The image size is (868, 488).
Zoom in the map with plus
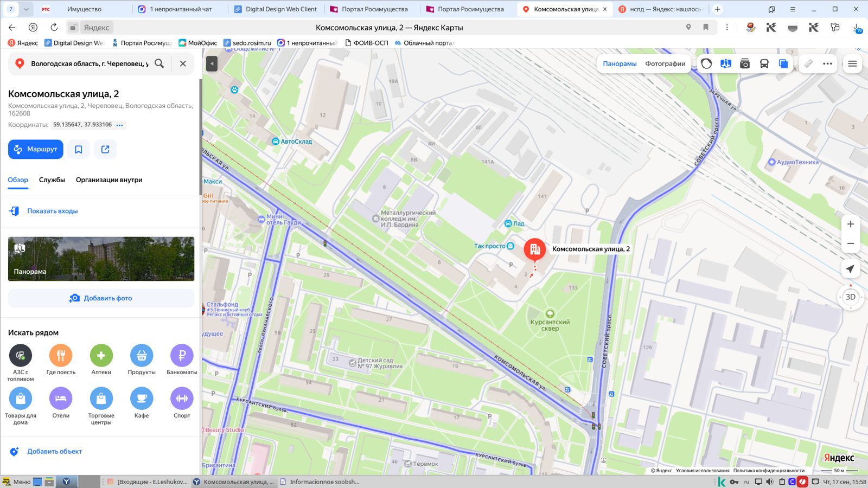point(851,224)
